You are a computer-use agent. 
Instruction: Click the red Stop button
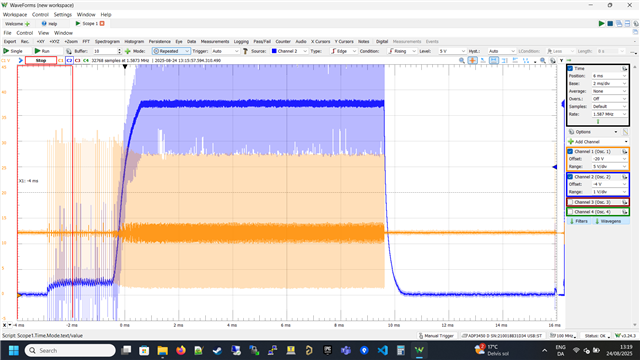coord(41,60)
